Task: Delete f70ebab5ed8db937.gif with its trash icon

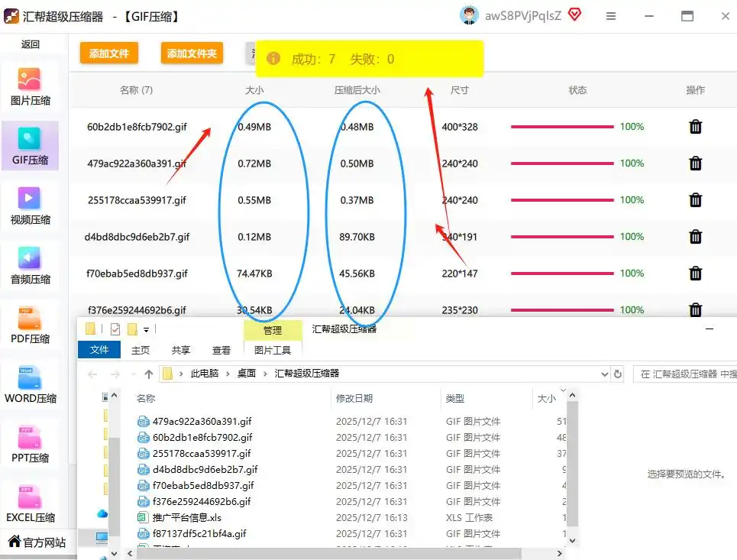Action: click(x=695, y=274)
